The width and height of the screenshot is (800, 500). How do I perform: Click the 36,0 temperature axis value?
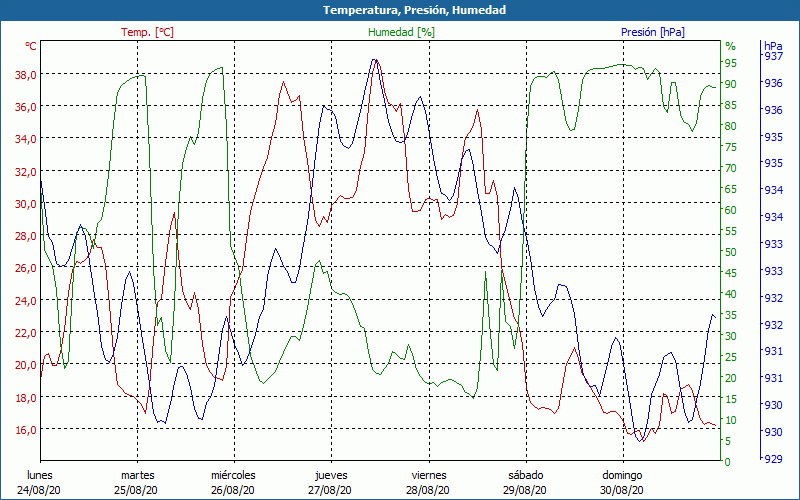(x=27, y=107)
